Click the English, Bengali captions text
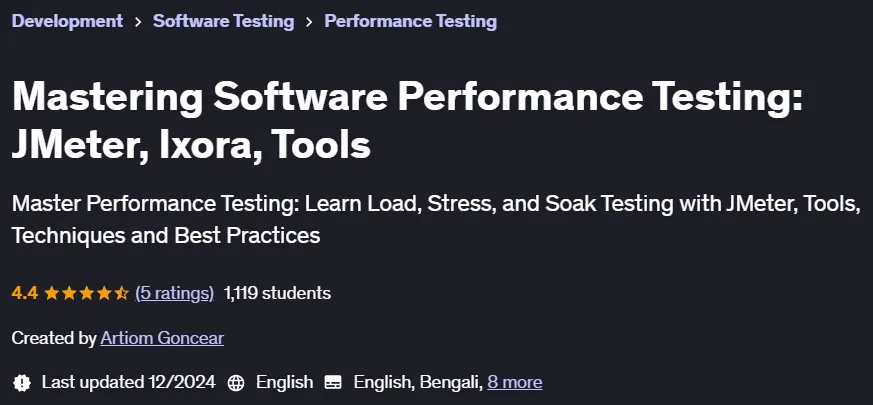This screenshot has height=405, width=873. pos(418,382)
